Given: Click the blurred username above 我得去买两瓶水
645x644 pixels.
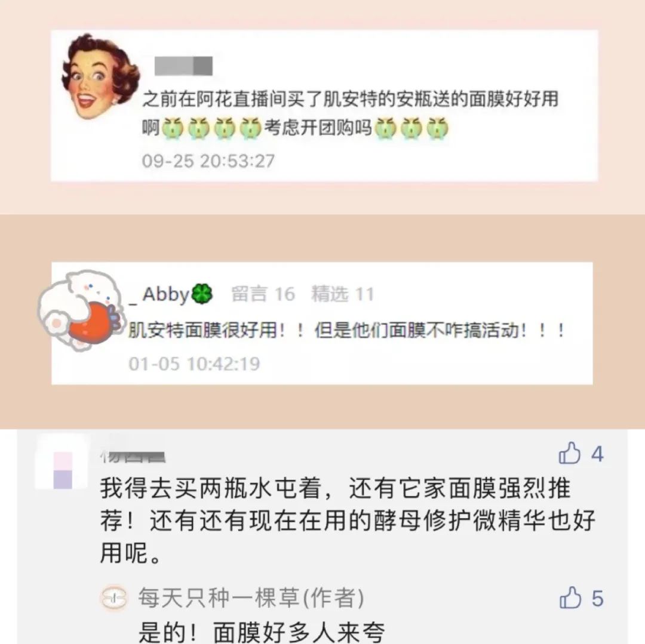Looking at the screenshot, I should [x=133, y=456].
